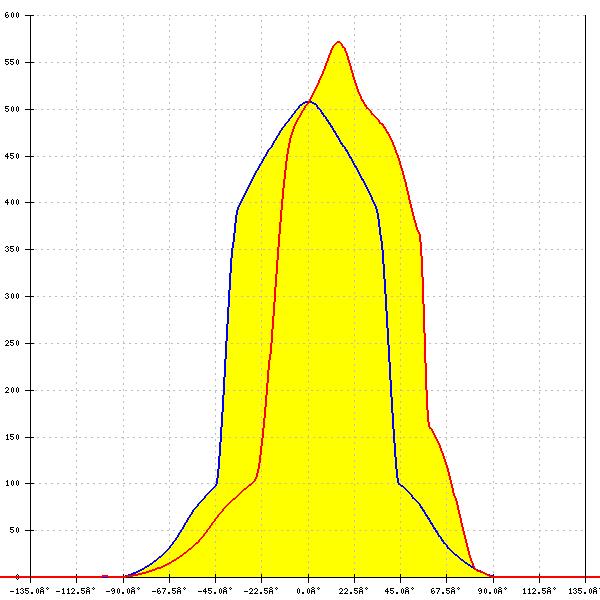Click the 50 y-axis label
600x600 pixels.
click(15, 530)
